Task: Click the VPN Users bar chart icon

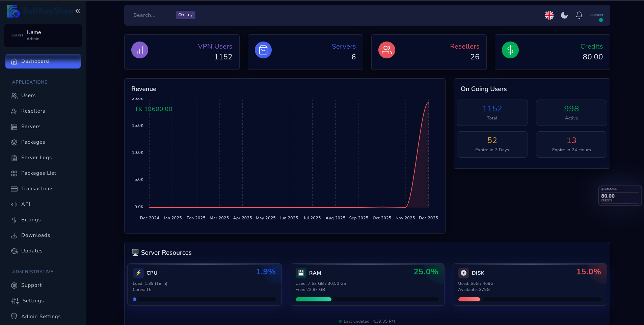Action: click(x=139, y=50)
